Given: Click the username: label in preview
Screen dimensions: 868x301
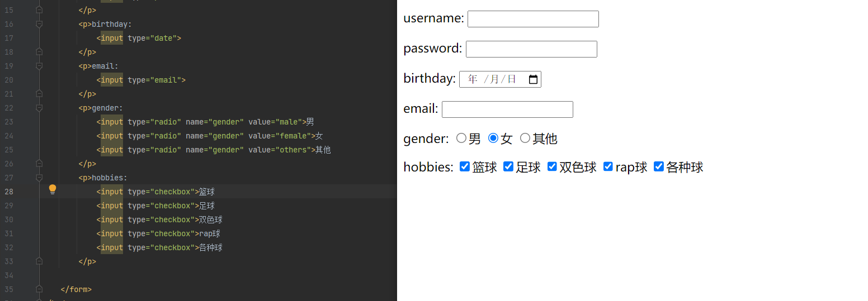Looking at the screenshot, I should [x=433, y=18].
